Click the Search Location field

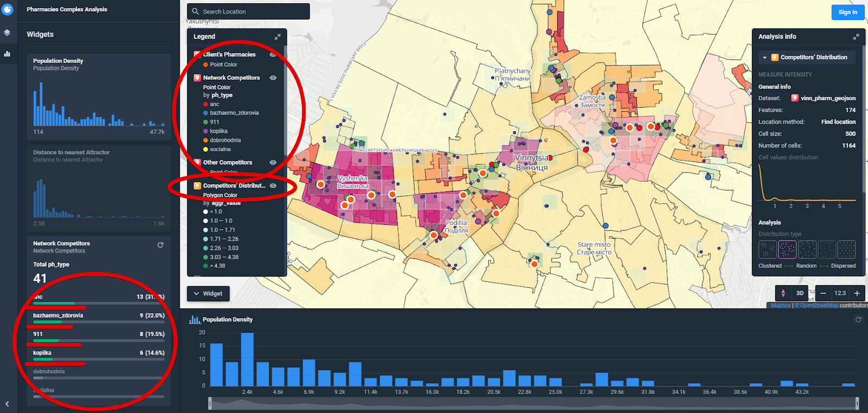(249, 11)
